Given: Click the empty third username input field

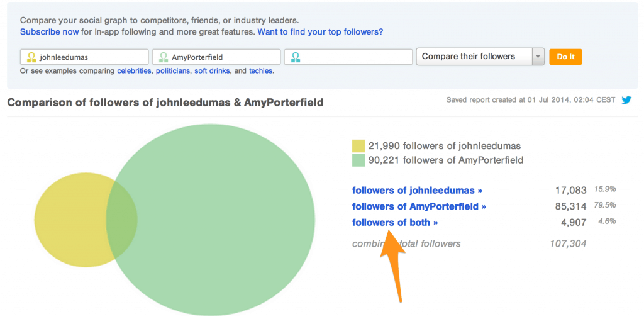Looking at the screenshot, I should point(348,57).
